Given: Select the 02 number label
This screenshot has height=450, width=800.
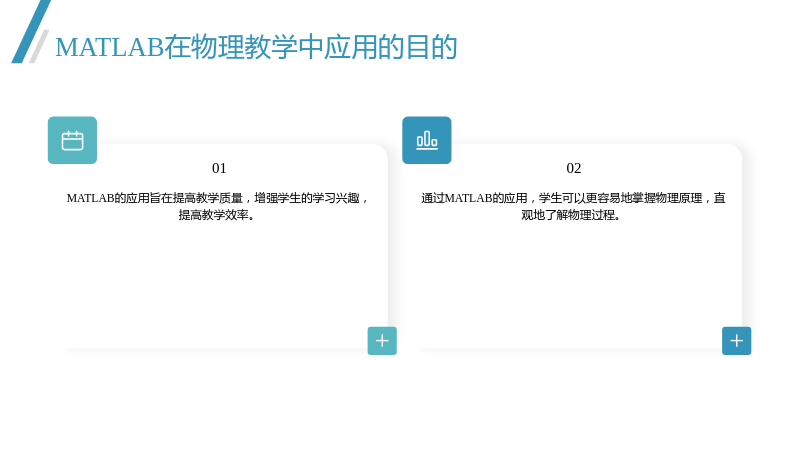Looking at the screenshot, I should click(573, 168).
